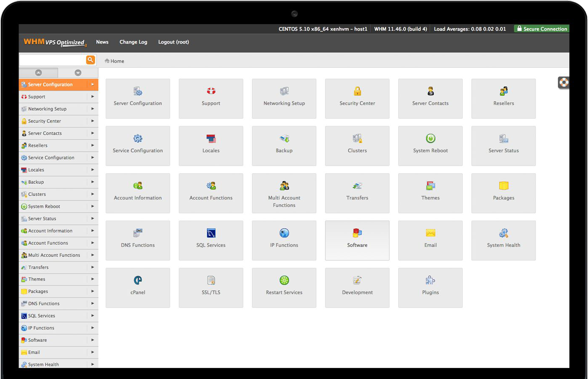Open Clusters tile
Viewport: 588px width, 379px height.
[357, 146]
